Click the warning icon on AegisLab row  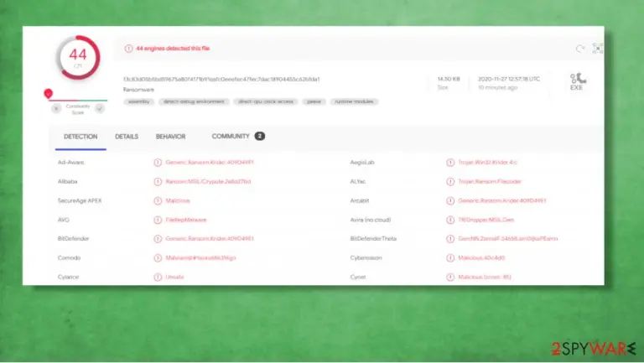450,163
